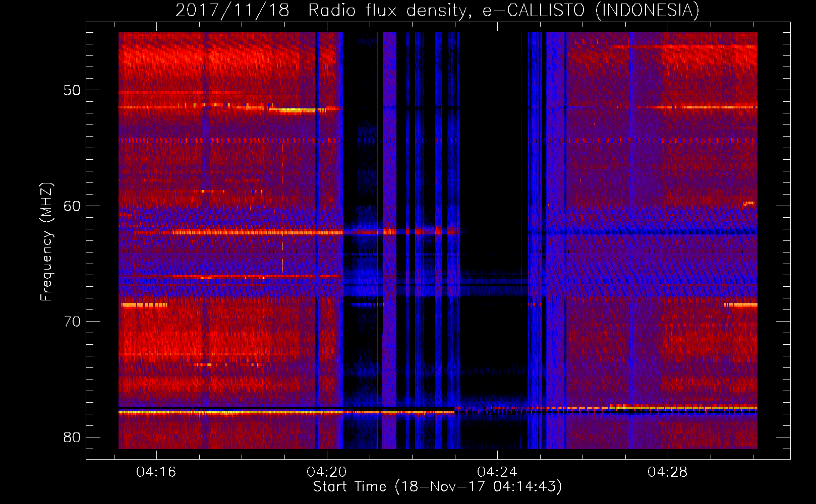Click the 04:24 time tick label
This screenshot has height=504, width=816.
[497, 472]
